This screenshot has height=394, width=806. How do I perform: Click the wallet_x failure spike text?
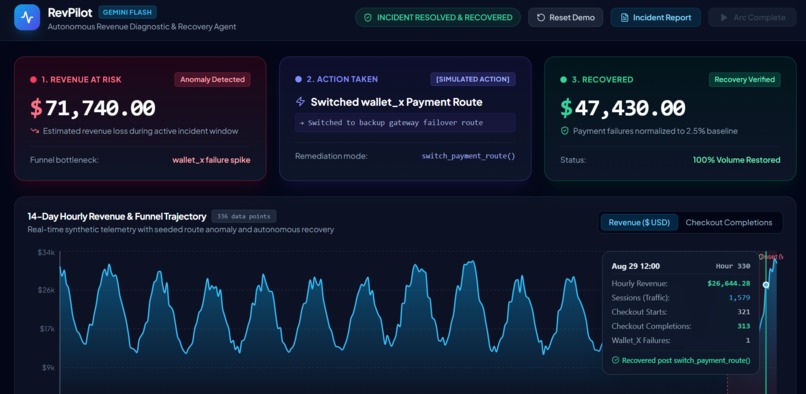(x=211, y=160)
